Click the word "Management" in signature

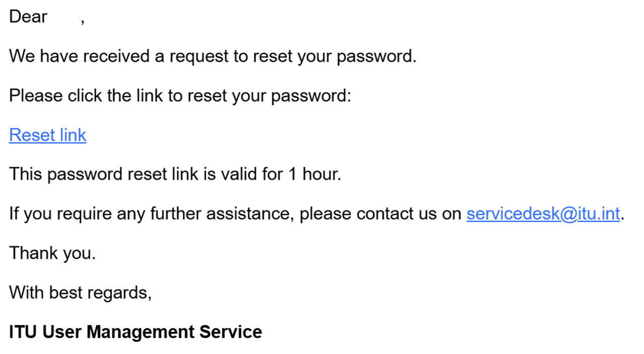pos(141,332)
